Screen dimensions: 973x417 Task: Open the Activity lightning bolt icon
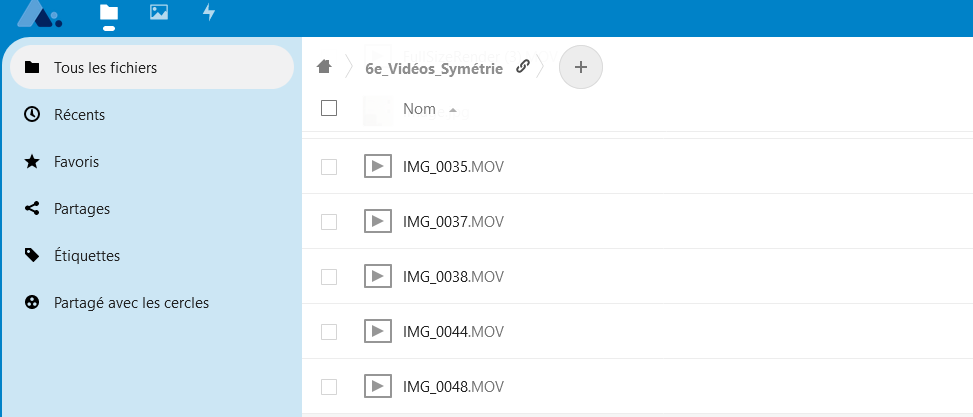pyautogui.click(x=209, y=13)
